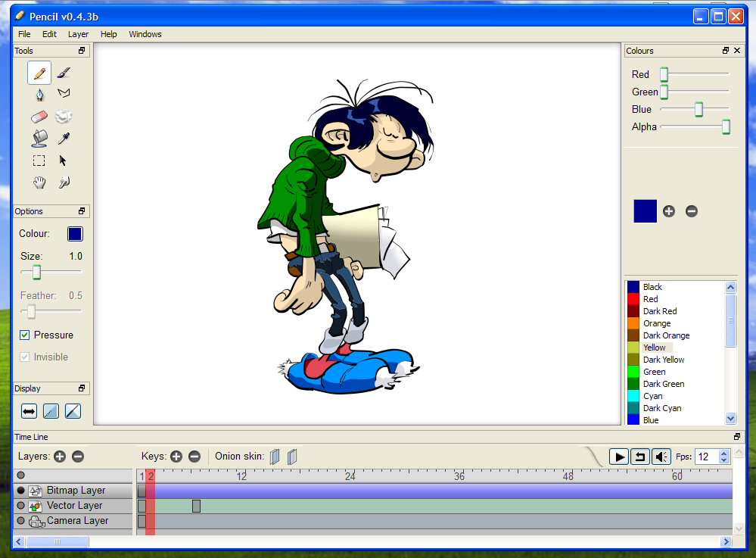Click the Loop playback button
Image resolution: width=756 pixels, height=558 pixels.
pyautogui.click(x=639, y=456)
